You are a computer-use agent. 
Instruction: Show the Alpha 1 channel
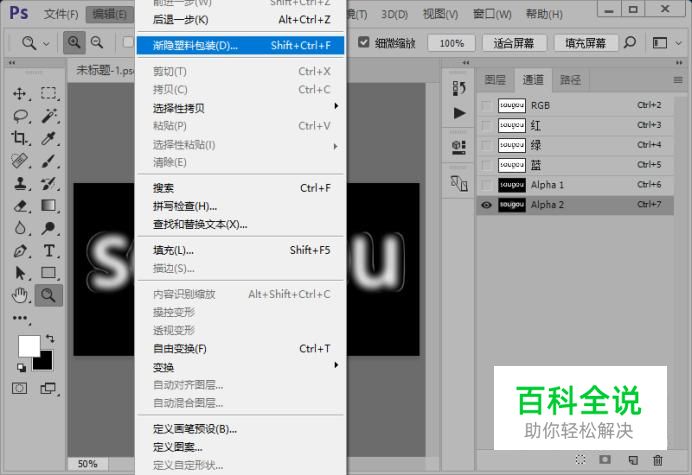(486, 185)
